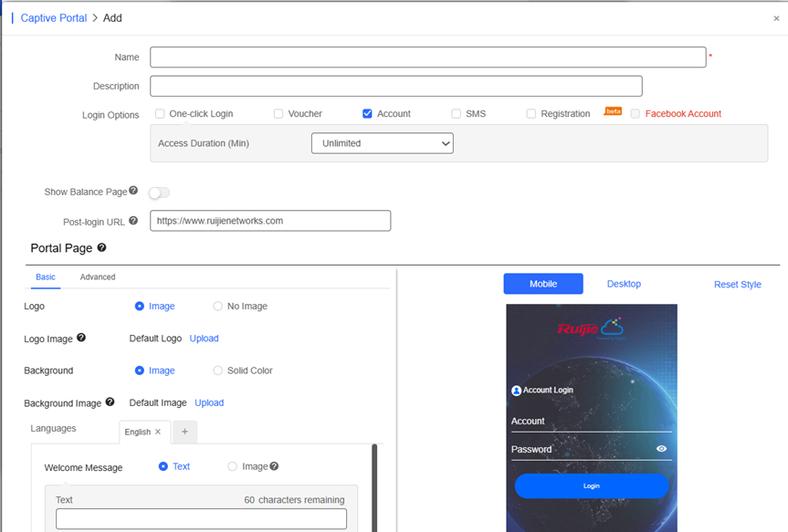Enable SMS login checkbox
Image resolution: width=788 pixels, height=532 pixels.
click(x=456, y=113)
